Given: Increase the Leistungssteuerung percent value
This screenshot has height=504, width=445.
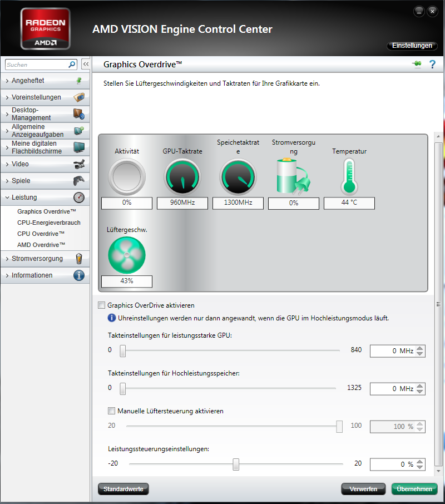Looking at the screenshot, I should click(x=419, y=462).
